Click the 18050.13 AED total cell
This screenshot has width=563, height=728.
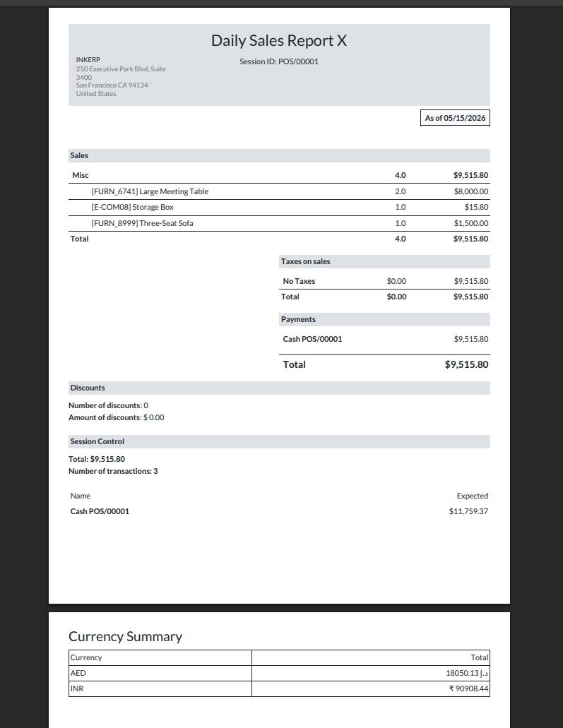[371, 673]
